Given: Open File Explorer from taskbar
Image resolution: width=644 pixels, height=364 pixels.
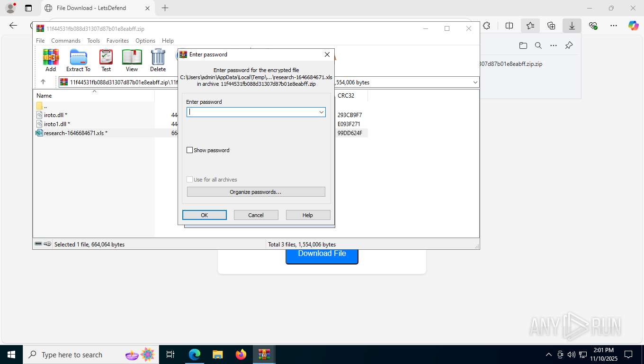Looking at the screenshot, I should click(x=217, y=355).
